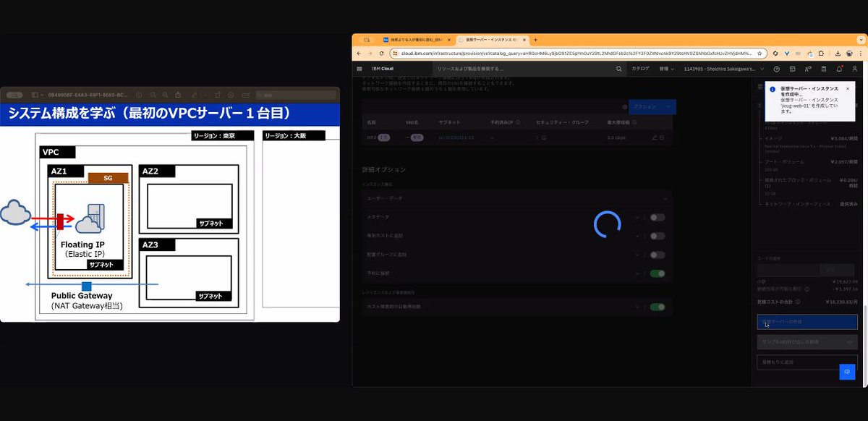Toggle the 専用ホストに追加 switch
Viewport: 868px width, 421px height.
coord(657,236)
